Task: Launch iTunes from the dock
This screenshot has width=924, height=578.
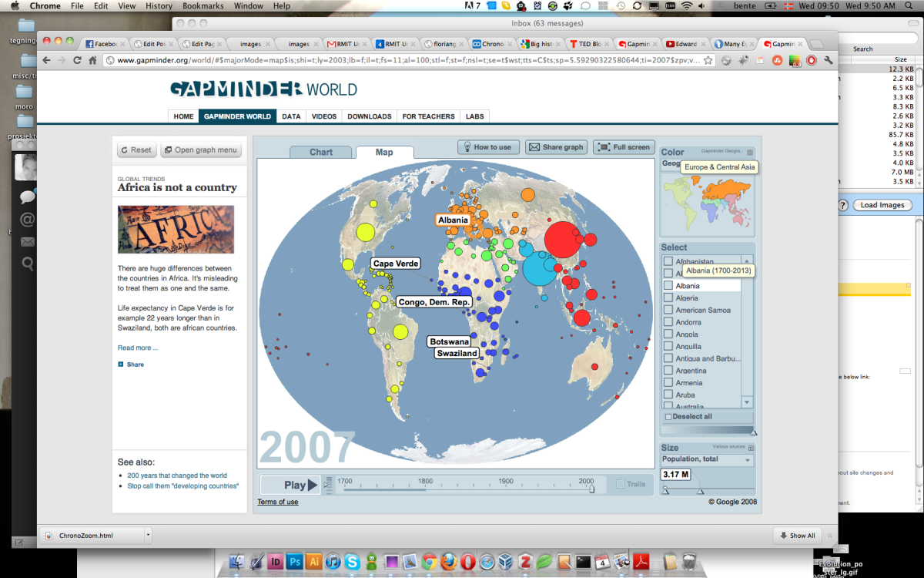Action: click(x=333, y=562)
